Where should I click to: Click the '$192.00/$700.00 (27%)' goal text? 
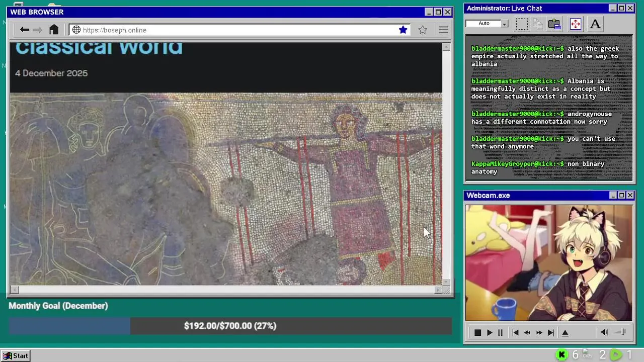click(230, 326)
